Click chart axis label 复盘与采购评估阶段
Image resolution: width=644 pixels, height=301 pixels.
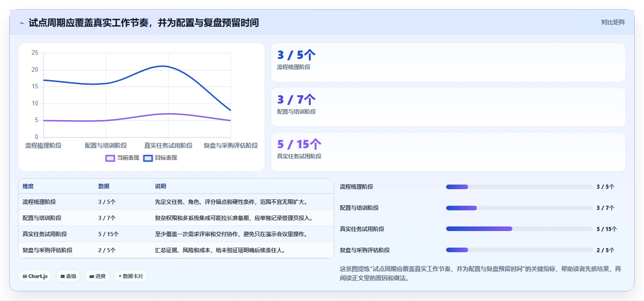click(x=231, y=145)
